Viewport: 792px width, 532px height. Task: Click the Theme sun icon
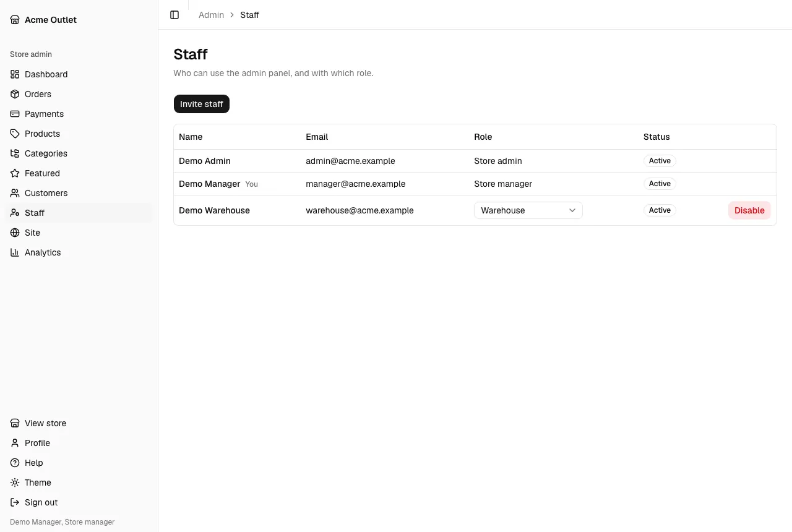pyautogui.click(x=15, y=483)
